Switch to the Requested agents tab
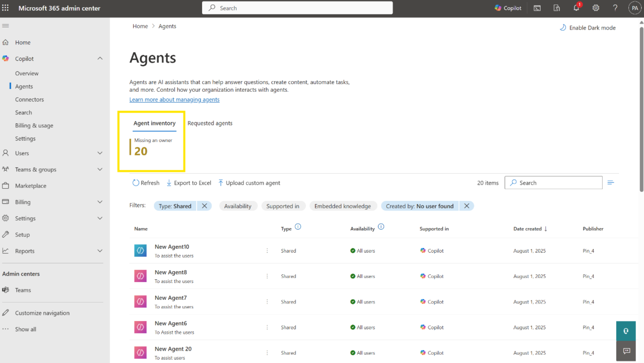The width and height of the screenshot is (644, 363). (210, 123)
